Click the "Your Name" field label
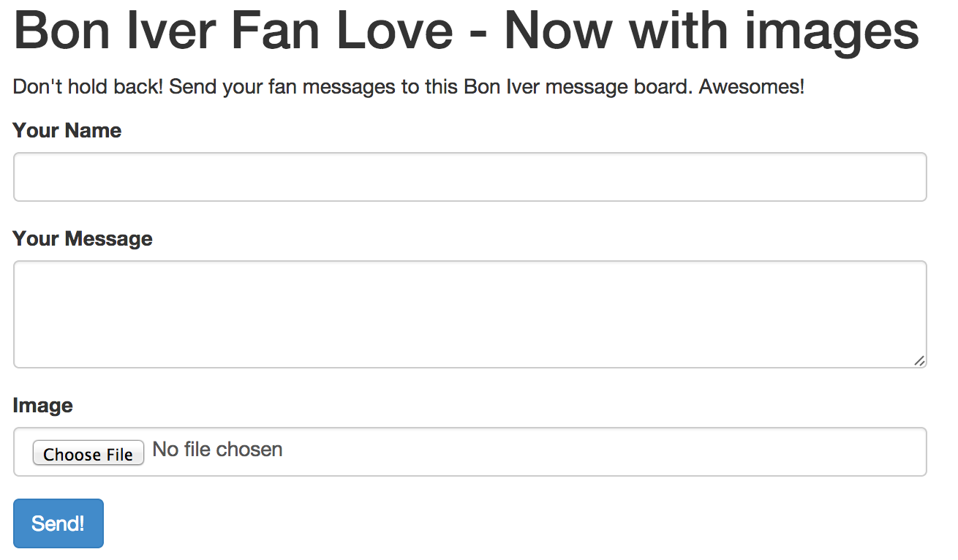Viewport: 958px width, 560px height. point(67,131)
